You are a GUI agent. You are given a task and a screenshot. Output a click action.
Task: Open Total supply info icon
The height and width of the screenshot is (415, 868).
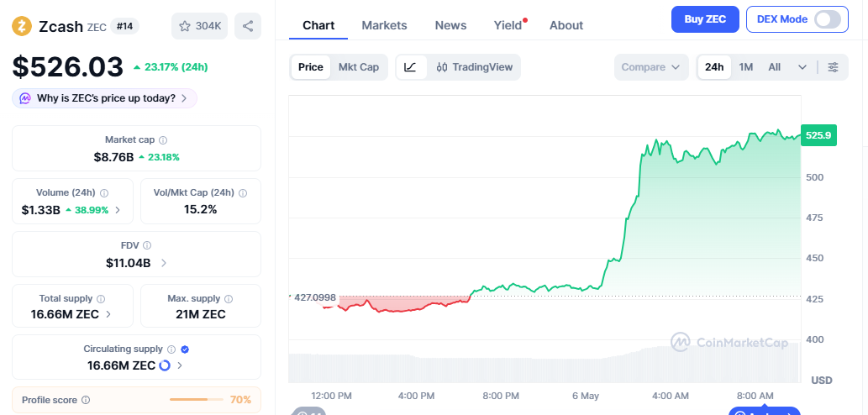coord(101,299)
